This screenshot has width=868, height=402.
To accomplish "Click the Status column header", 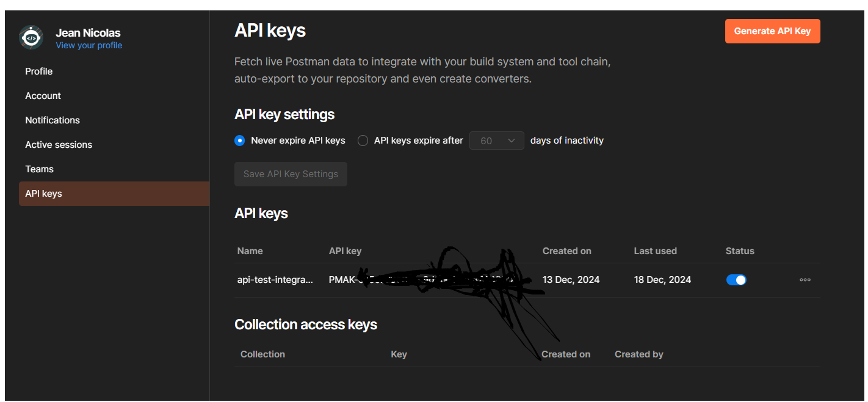I will coord(740,251).
